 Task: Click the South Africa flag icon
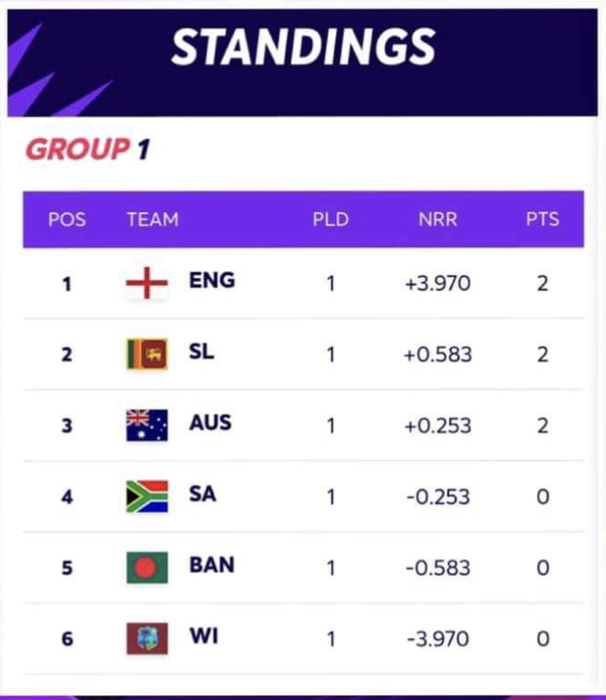[146, 497]
